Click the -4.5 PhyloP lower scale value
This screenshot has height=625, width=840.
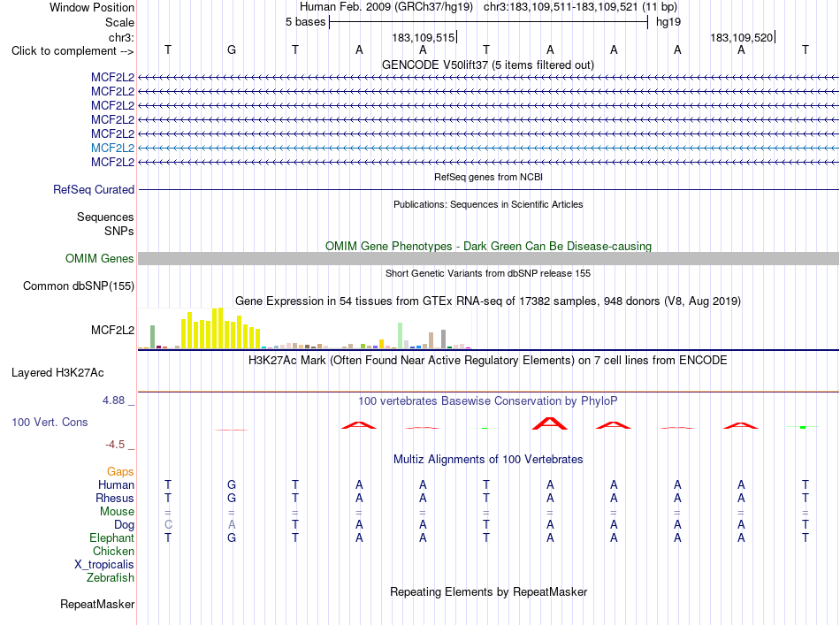pos(115,445)
